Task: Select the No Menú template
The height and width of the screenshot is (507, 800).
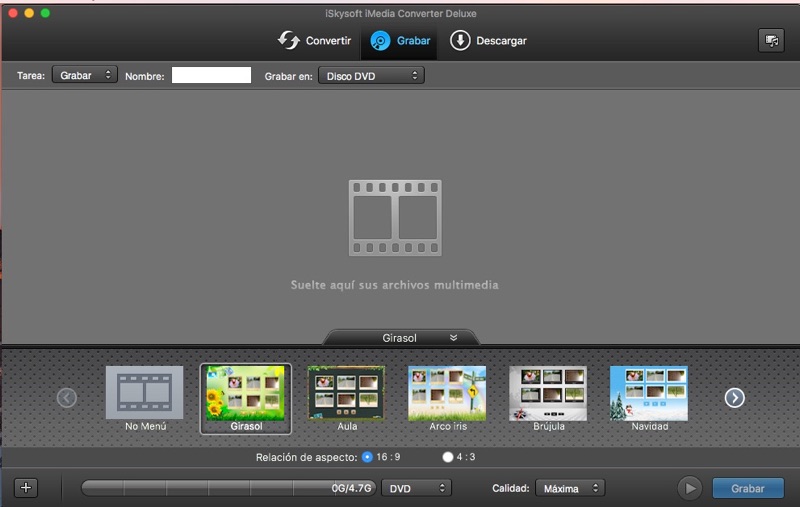Action: click(145, 399)
